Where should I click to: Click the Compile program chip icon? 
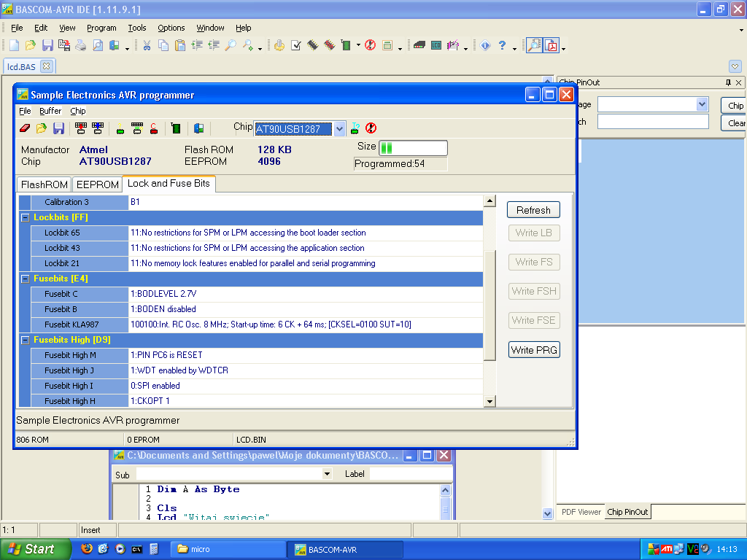click(x=312, y=45)
